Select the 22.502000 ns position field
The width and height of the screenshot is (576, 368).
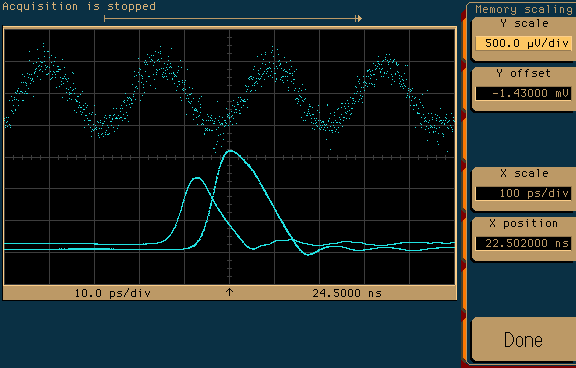coord(523,243)
